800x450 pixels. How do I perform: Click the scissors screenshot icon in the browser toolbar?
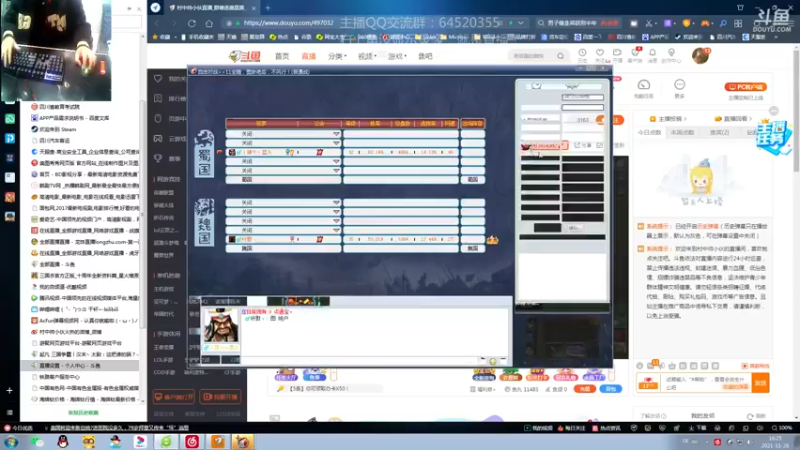[x=649, y=23]
